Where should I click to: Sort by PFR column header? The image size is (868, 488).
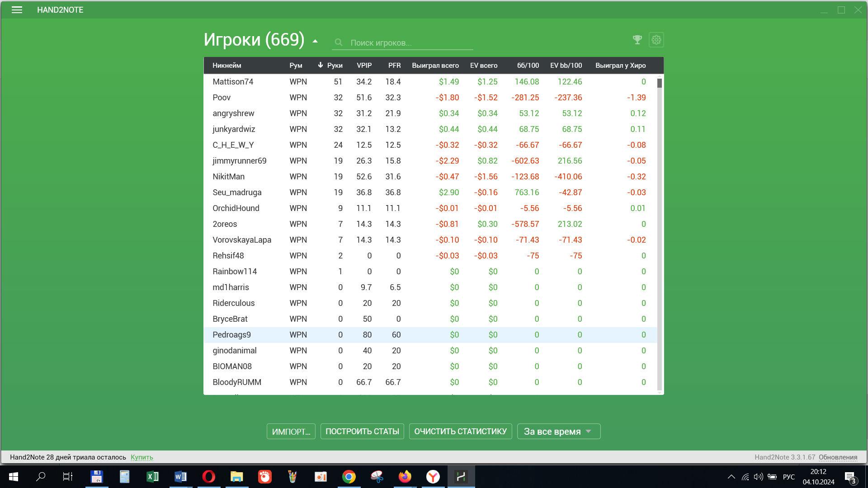pos(394,66)
